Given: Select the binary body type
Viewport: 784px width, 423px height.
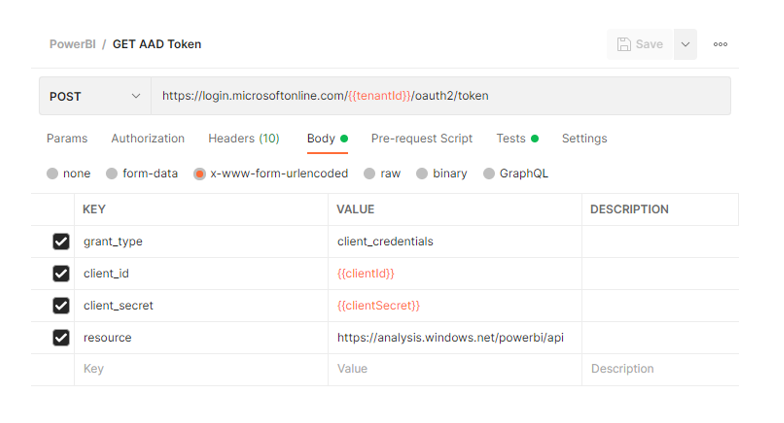Looking at the screenshot, I should click(442, 174).
